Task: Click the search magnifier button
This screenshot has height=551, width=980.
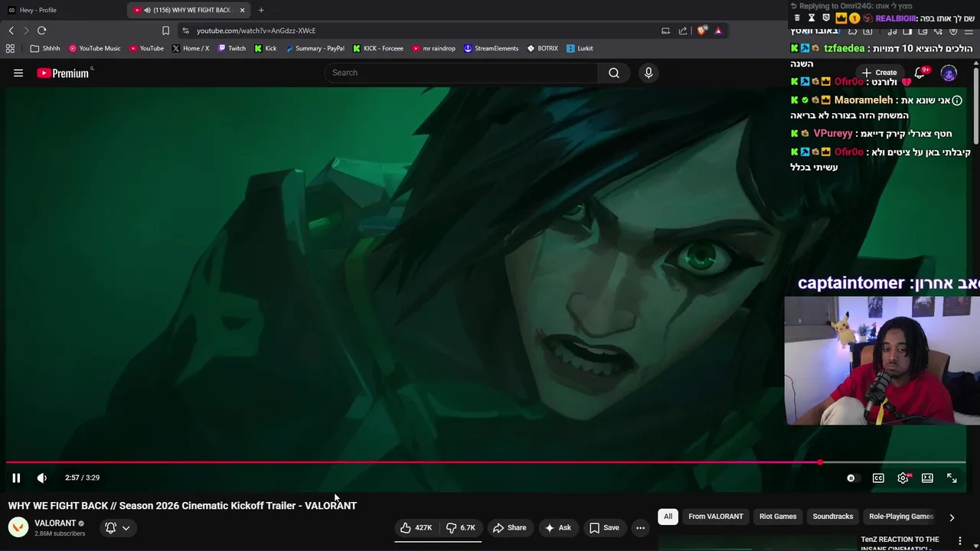Action: pos(614,73)
